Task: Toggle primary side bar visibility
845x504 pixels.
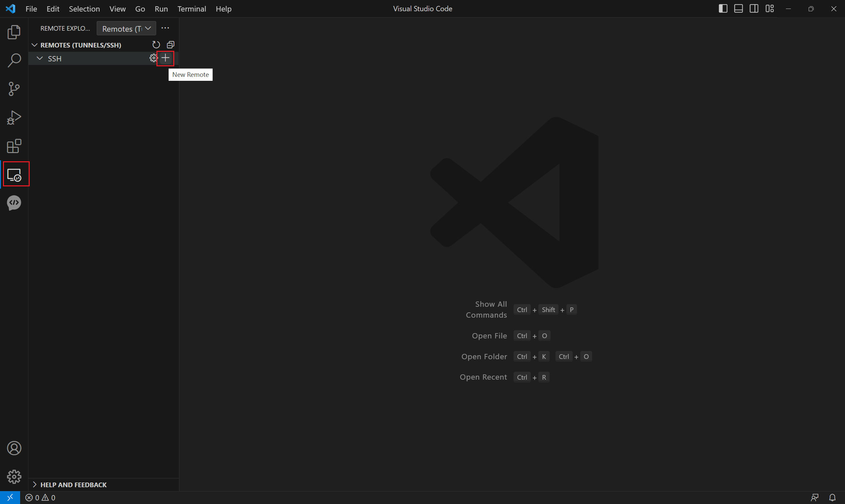Action: pyautogui.click(x=723, y=9)
